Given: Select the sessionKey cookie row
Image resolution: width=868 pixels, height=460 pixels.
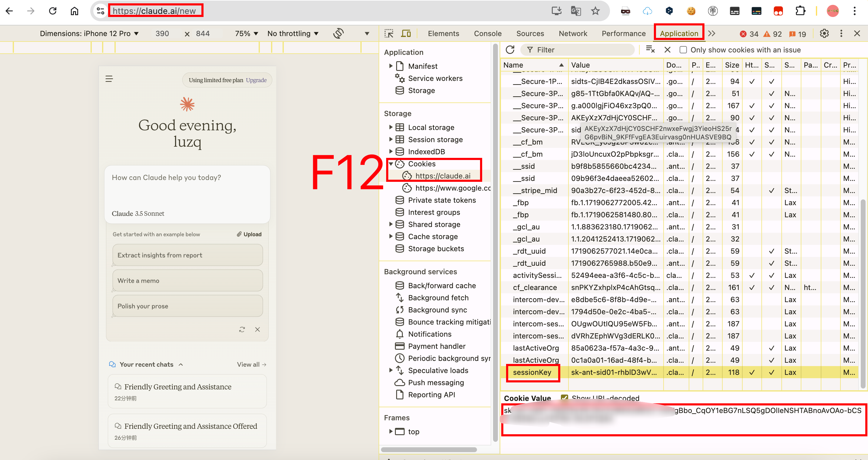Looking at the screenshot, I should click(x=680, y=372).
